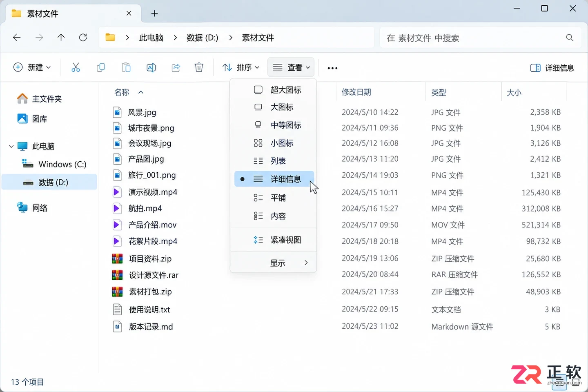Screen dimensions: 588x392
Task: Go back with the left arrow
Action: tap(17, 38)
